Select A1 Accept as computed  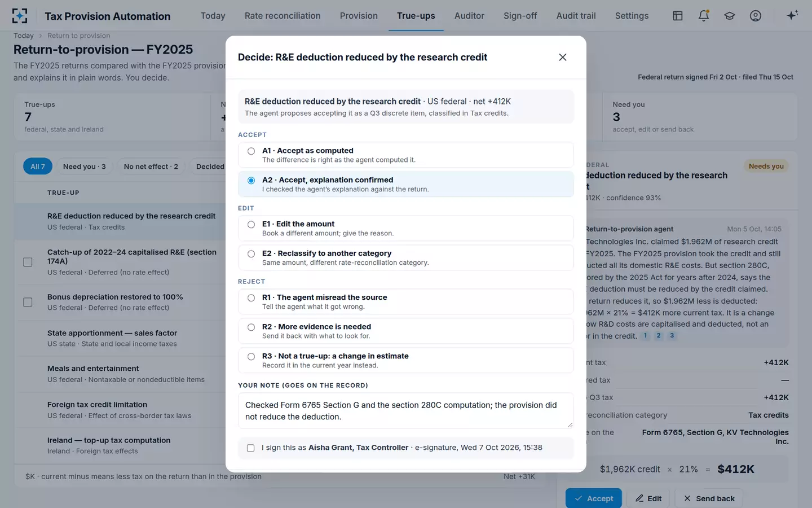[405, 155]
